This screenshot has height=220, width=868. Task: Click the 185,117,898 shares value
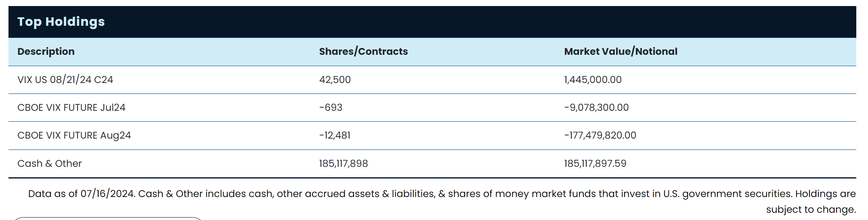coord(343,164)
